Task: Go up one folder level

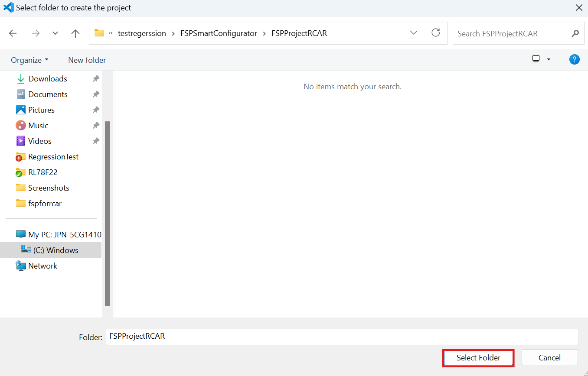Action: click(75, 33)
